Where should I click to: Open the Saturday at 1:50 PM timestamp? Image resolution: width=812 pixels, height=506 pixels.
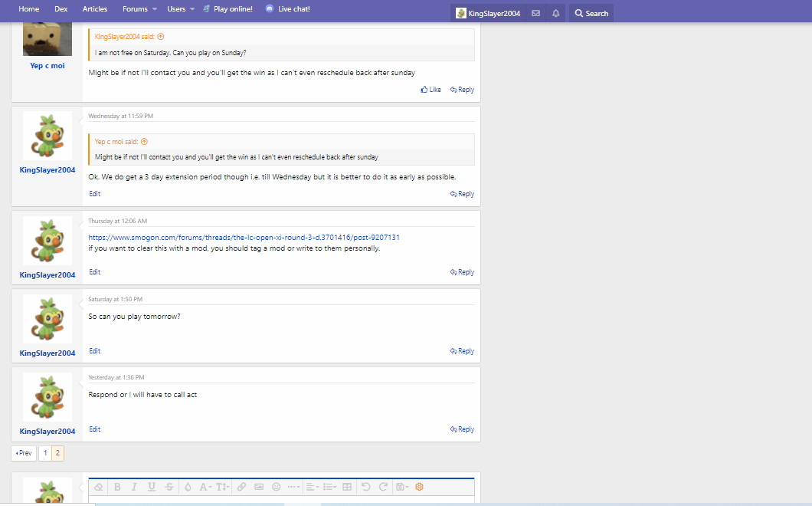pyautogui.click(x=115, y=299)
